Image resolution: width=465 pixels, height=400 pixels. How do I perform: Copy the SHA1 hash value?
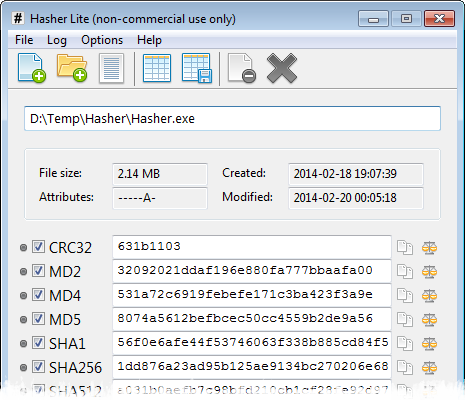coord(405,344)
